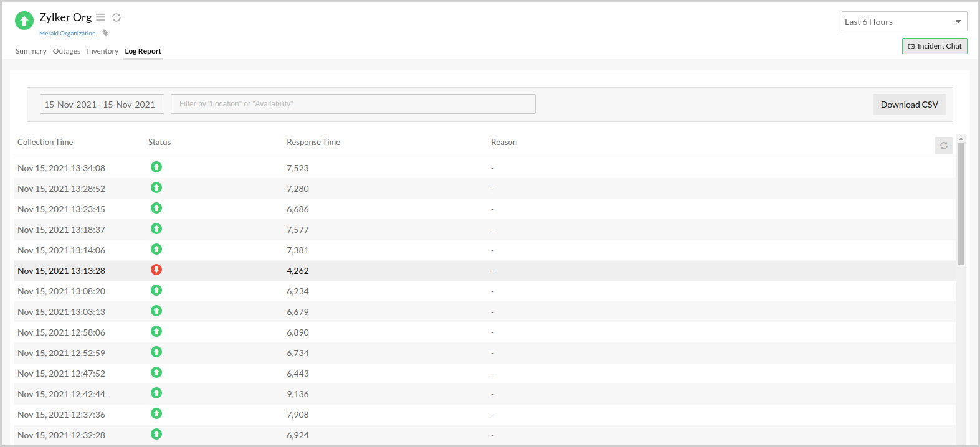
Task: Switch to the Summary tab
Action: click(31, 51)
